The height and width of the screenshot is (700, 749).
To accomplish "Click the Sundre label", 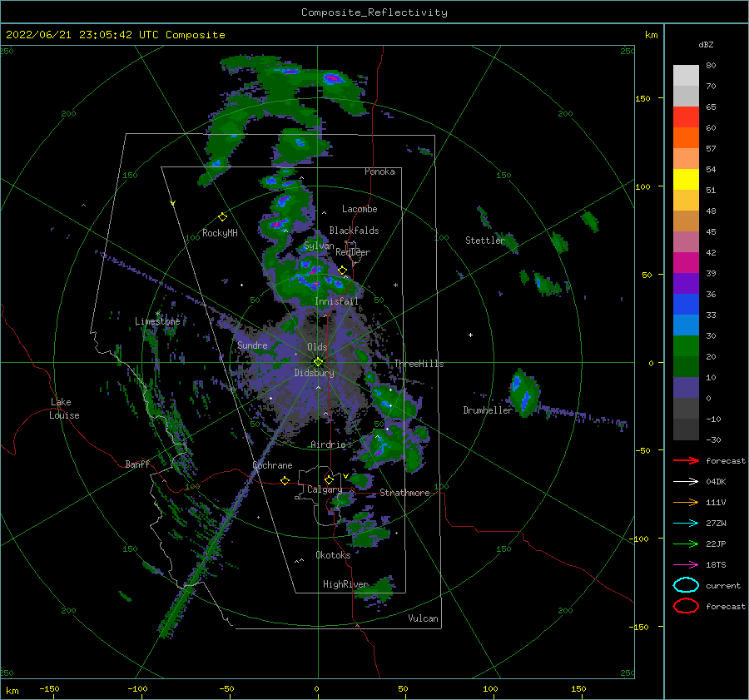I will point(252,345).
